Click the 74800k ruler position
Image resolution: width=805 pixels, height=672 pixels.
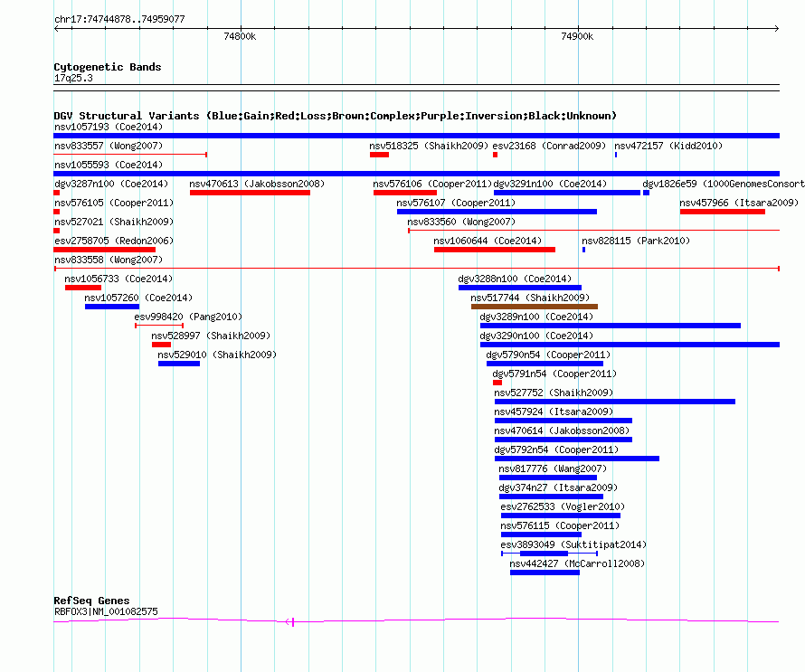click(x=240, y=36)
